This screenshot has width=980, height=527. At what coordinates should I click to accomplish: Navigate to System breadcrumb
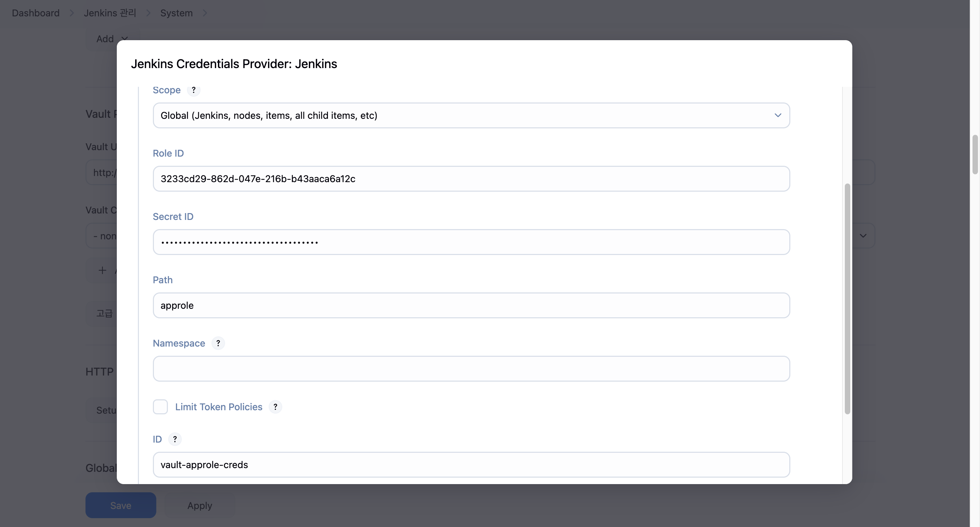click(x=176, y=13)
